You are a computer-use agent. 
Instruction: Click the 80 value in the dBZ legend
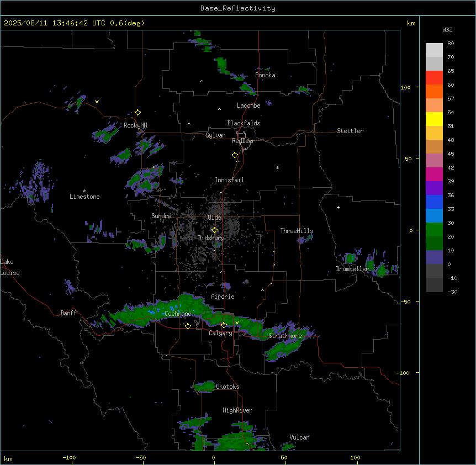(451, 44)
